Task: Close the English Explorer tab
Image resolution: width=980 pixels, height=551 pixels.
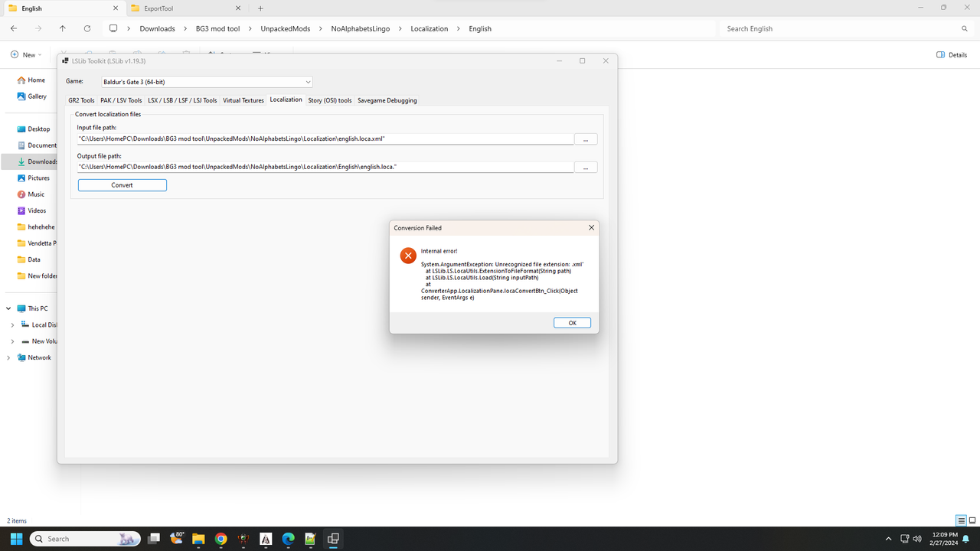Action: click(115, 8)
